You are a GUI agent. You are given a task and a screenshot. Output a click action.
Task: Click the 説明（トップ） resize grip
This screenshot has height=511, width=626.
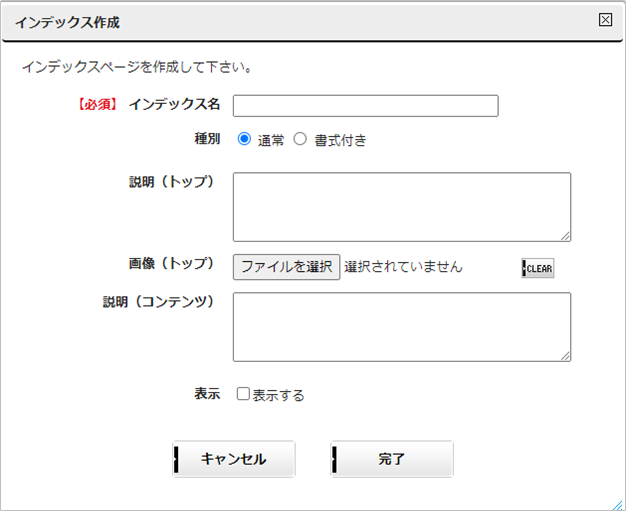coord(565,236)
